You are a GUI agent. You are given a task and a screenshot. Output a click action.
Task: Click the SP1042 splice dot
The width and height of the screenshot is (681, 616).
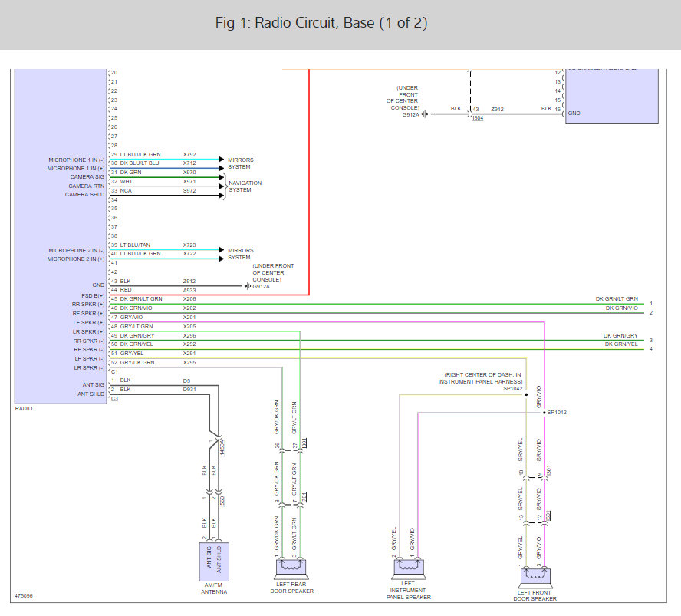(526, 395)
